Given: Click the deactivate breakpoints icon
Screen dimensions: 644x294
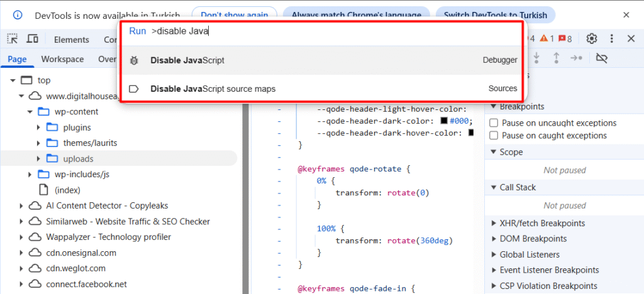Looking at the screenshot, I should (x=602, y=58).
